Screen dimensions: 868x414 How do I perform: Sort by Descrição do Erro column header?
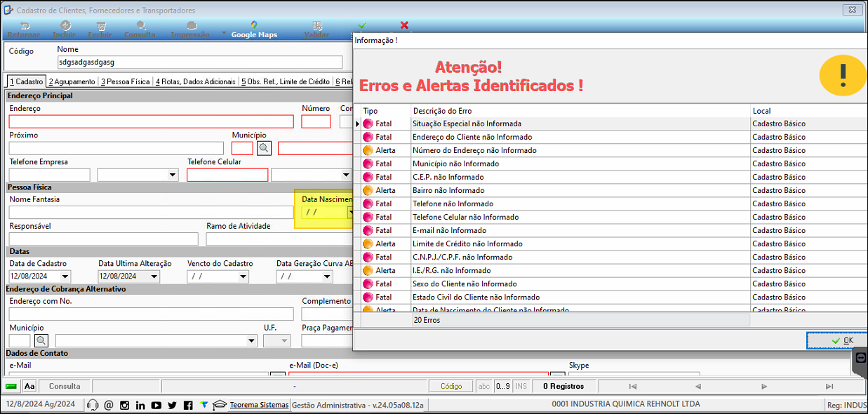pyautogui.click(x=580, y=111)
